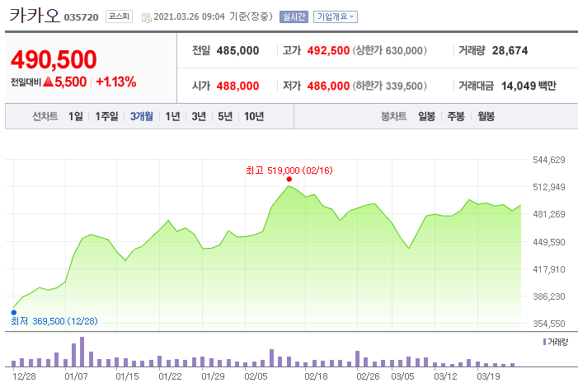This screenshot has width=578, height=392.
Task: Click the 카카오 stock name heading
Action: point(35,16)
